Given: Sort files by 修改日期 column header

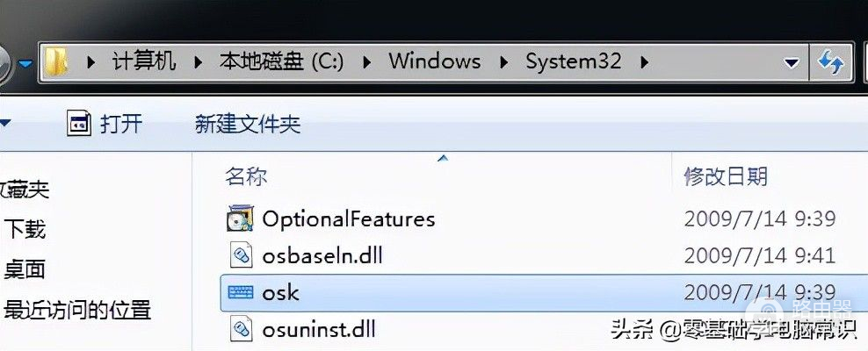Looking at the screenshot, I should coord(726,176).
